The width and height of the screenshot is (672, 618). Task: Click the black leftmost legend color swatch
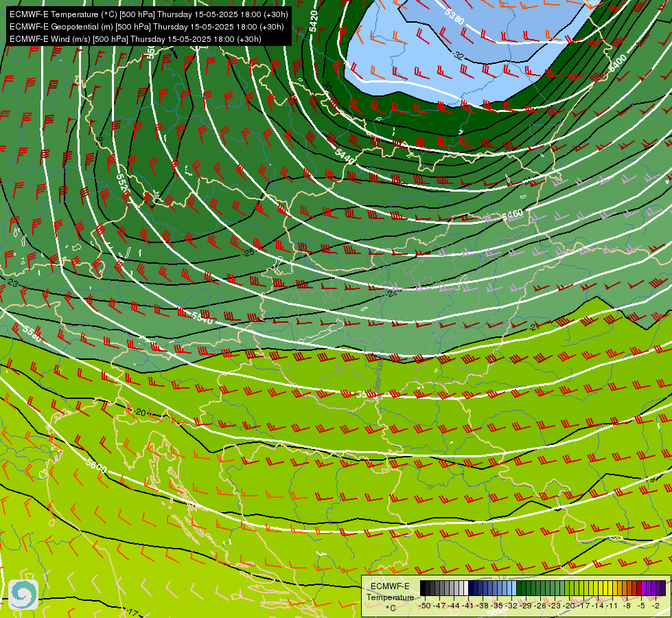tap(423, 588)
